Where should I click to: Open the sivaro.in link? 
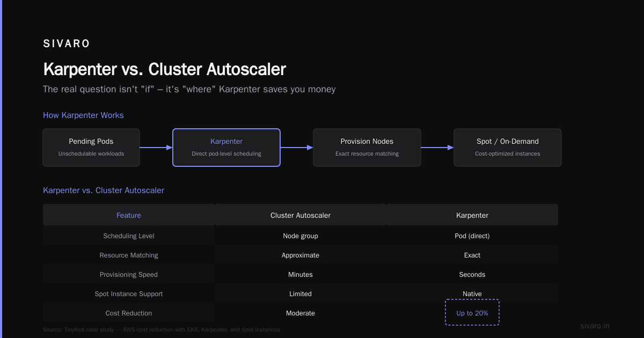click(595, 326)
